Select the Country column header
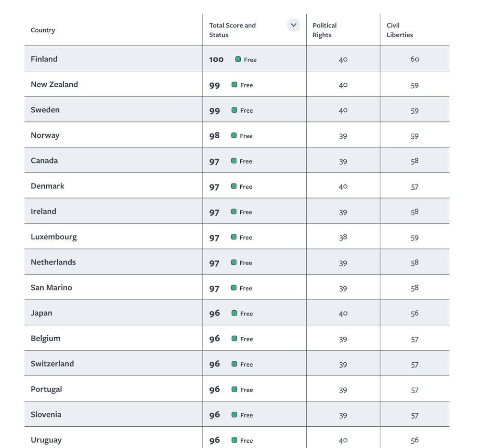 click(x=43, y=30)
